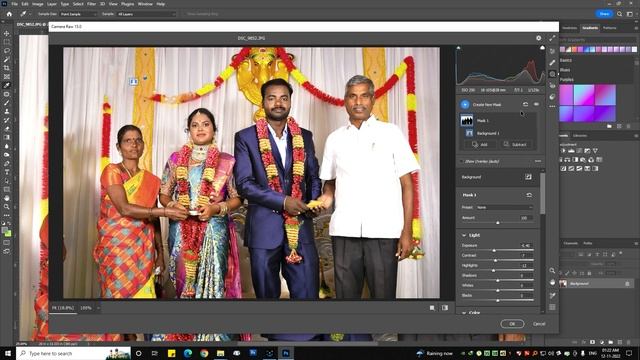Collapse the Light section
The image size is (640, 360).
pyautogui.click(x=464, y=236)
